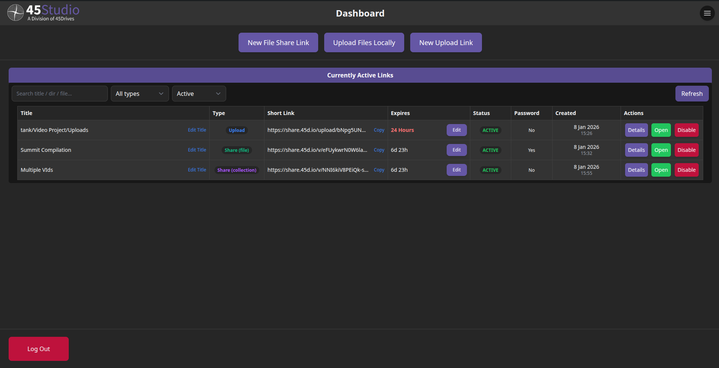
Task: Click password value Yes for Summit Compilation
Action: pyautogui.click(x=531, y=150)
